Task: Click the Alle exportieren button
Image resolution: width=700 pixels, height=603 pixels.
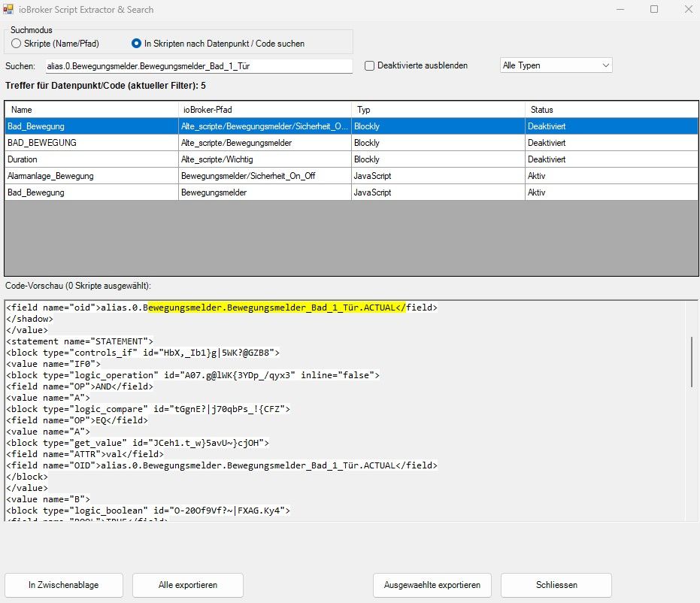Action: pos(188,585)
